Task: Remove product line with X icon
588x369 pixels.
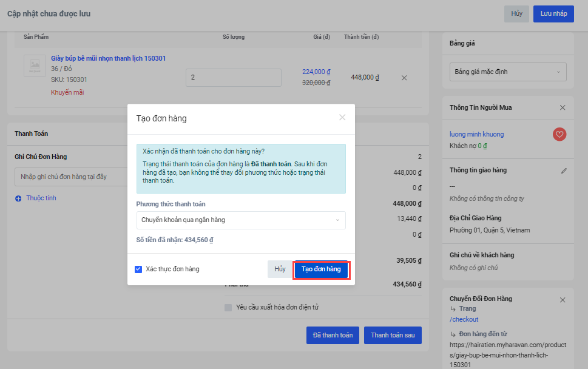Action: [x=404, y=78]
